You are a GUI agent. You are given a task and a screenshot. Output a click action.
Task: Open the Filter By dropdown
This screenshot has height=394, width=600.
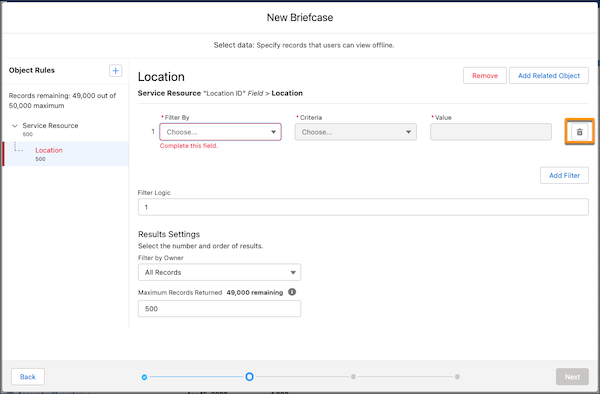pyautogui.click(x=220, y=132)
